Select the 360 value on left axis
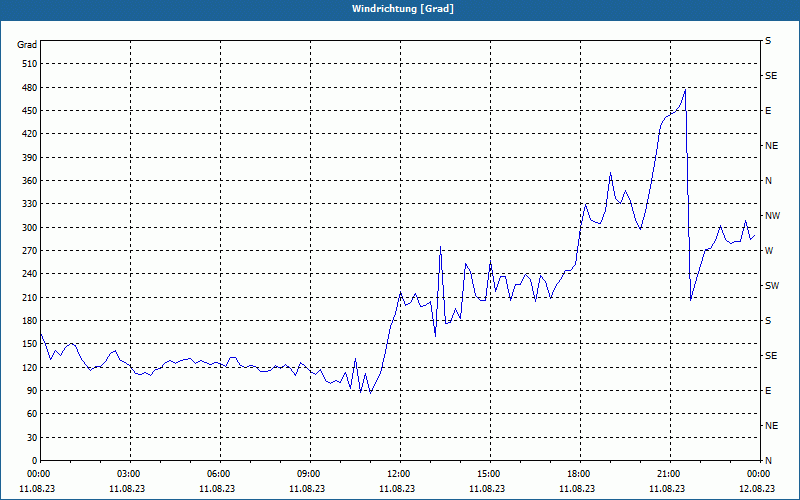 point(30,181)
